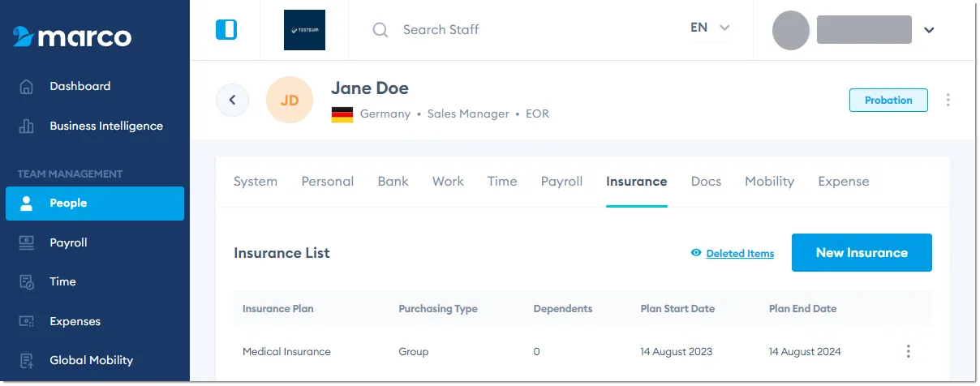980x386 pixels.
Task: Select the Insurance tab
Action: [x=637, y=182]
